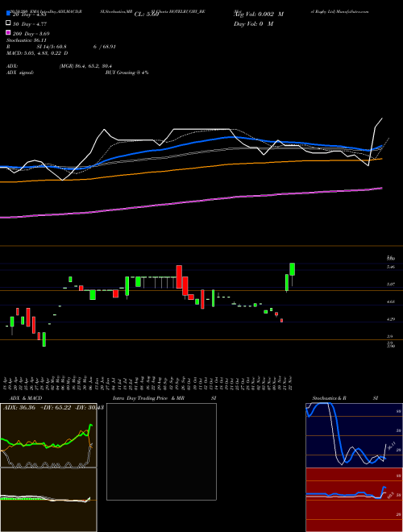
Task: Click the white 50 Day legend swatch
Action: pyautogui.click(x=8, y=23)
